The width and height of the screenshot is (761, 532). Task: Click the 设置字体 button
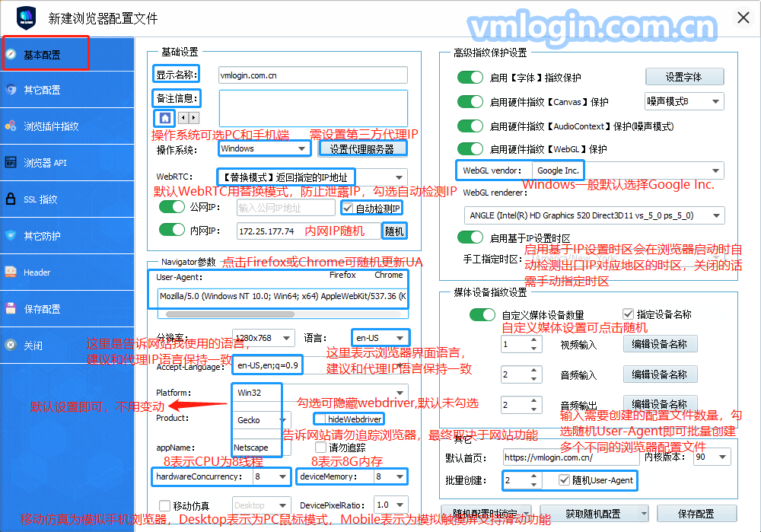tap(683, 77)
